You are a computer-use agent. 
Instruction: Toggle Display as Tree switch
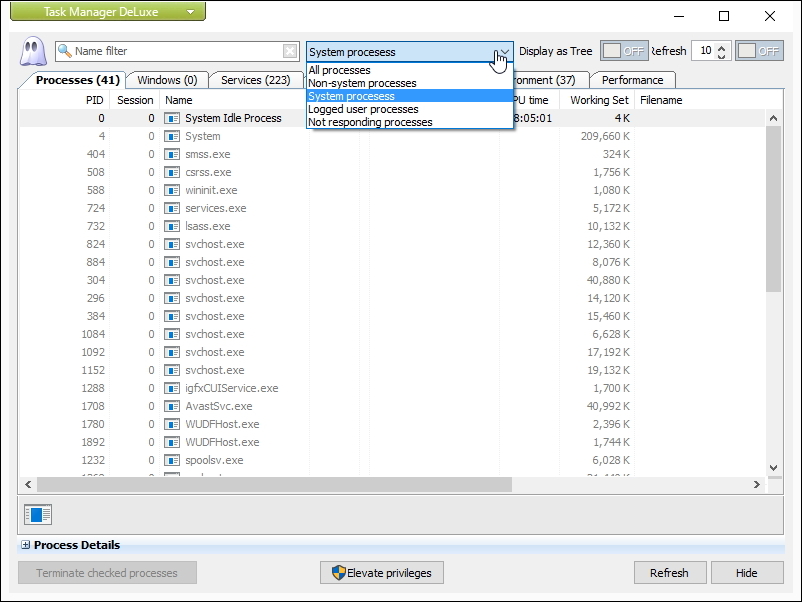point(624,51)
